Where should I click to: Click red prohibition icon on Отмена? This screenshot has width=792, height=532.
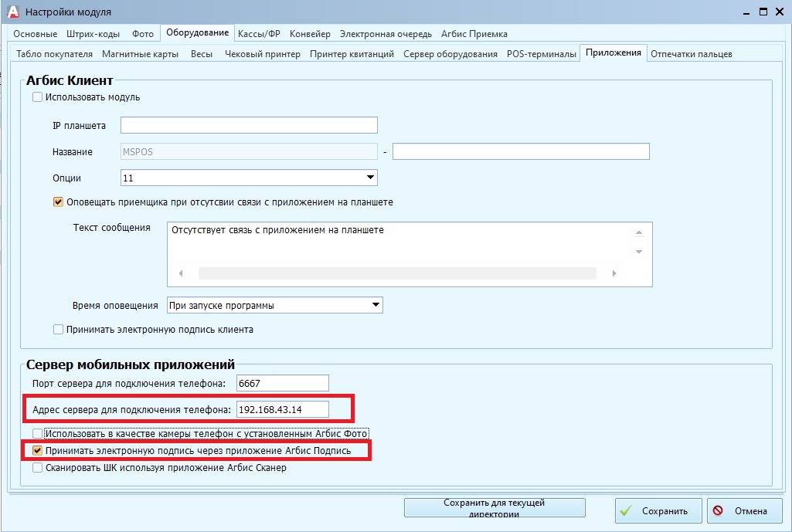coord(718,510)
